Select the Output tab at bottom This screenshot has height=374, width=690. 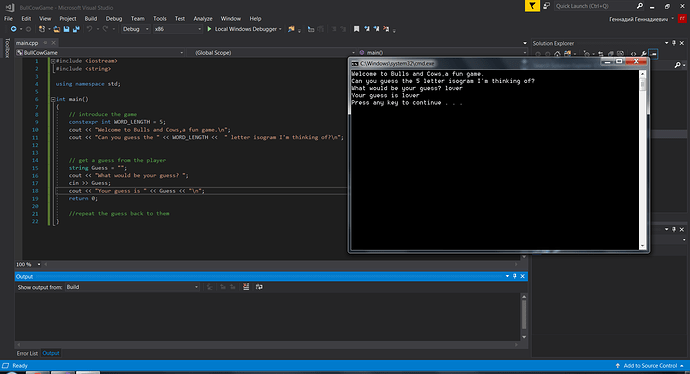pos(51,353)
